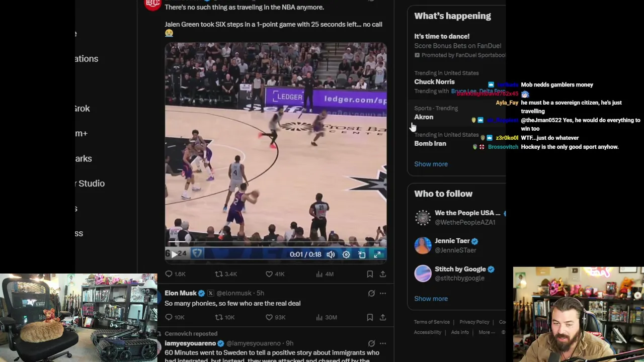Viewport: 644px width, 362px height.
Task: View analytics of Elon Musk's 30M-view tweet
Action: click(x=326, y=317)
